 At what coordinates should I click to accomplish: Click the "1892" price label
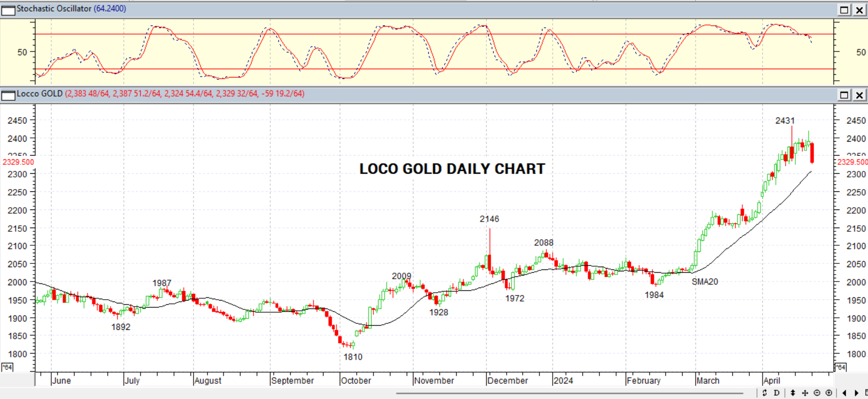(121, 327)
